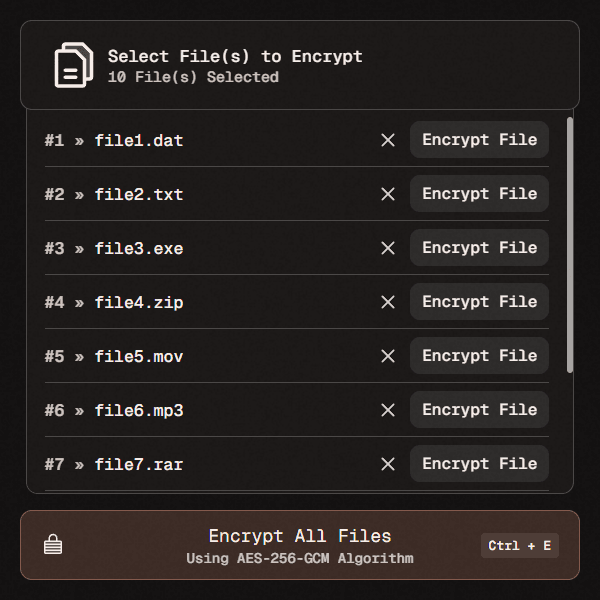Remove file3.exe from the list

[x=388, y=248]
